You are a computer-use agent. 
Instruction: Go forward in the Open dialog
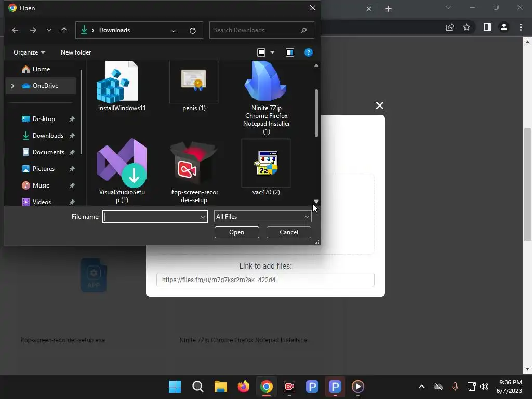pos(33,30)
